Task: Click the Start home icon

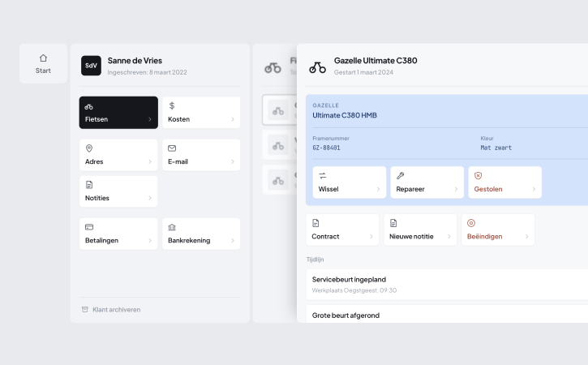Action: click(43, 58)
